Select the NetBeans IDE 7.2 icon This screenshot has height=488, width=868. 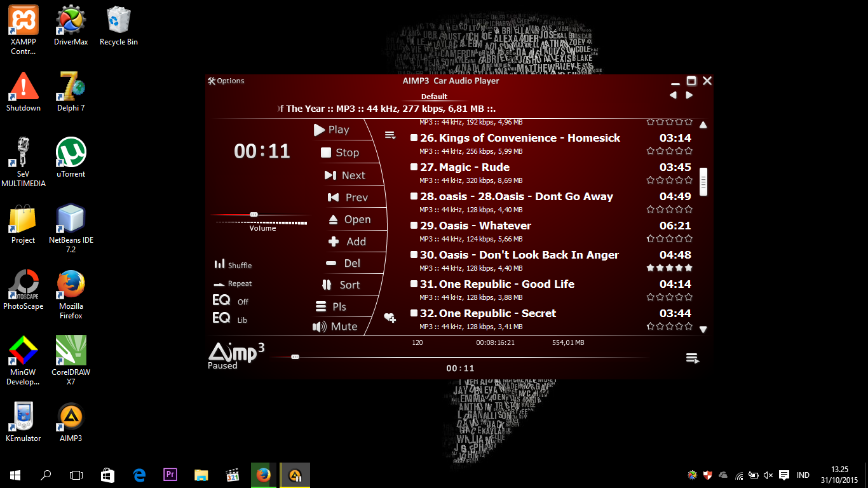(71, 228)
